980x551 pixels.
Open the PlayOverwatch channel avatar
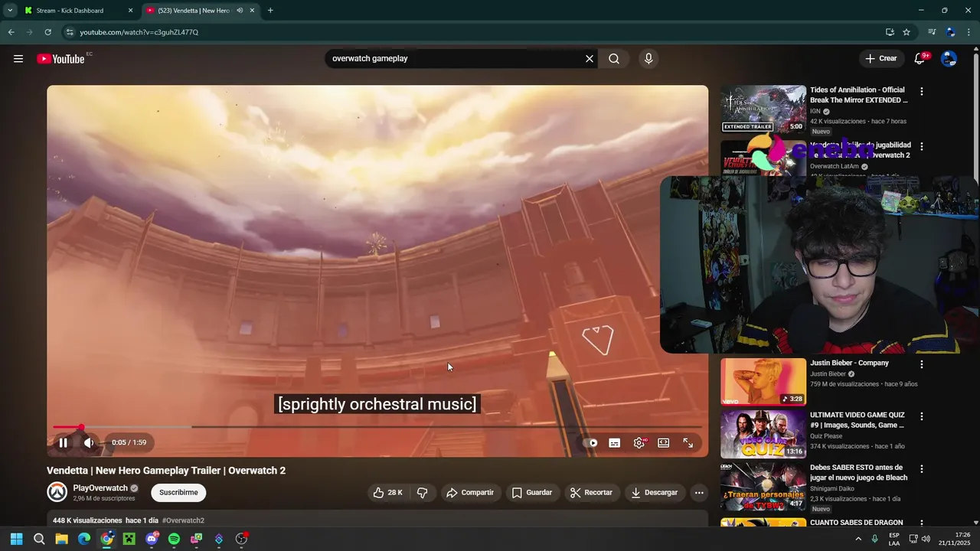57,492
